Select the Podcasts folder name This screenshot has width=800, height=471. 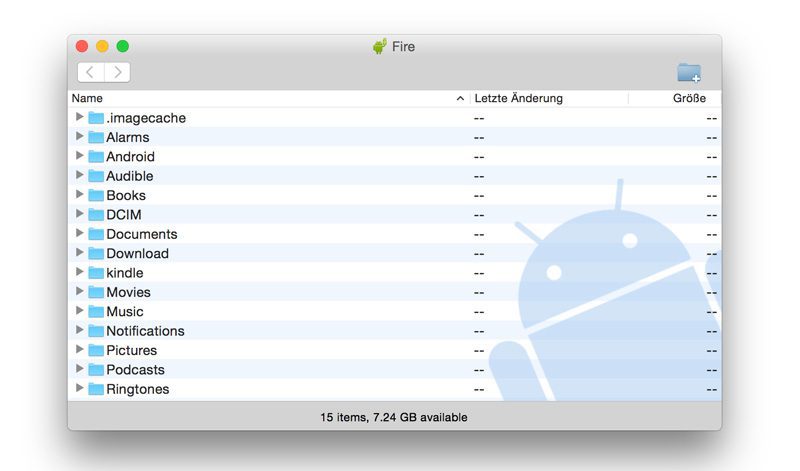(136, 370)
